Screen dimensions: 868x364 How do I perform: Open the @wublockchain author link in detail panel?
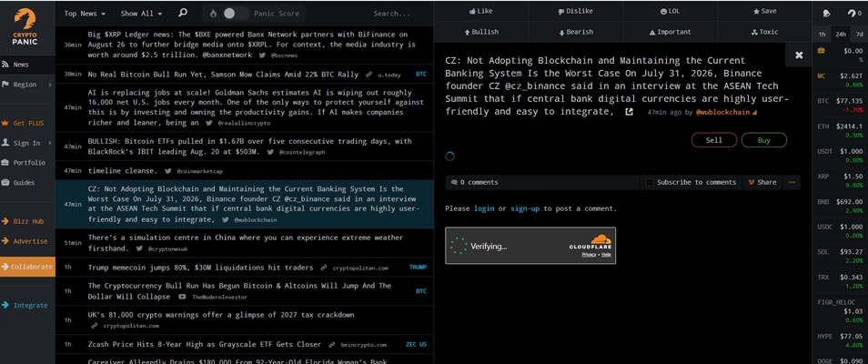click(x=722, y=113)
